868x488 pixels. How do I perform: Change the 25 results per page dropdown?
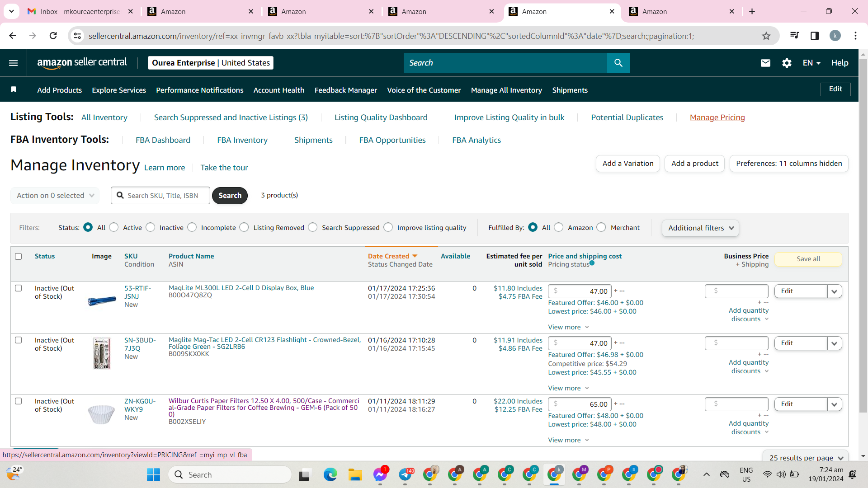(806, 457)
